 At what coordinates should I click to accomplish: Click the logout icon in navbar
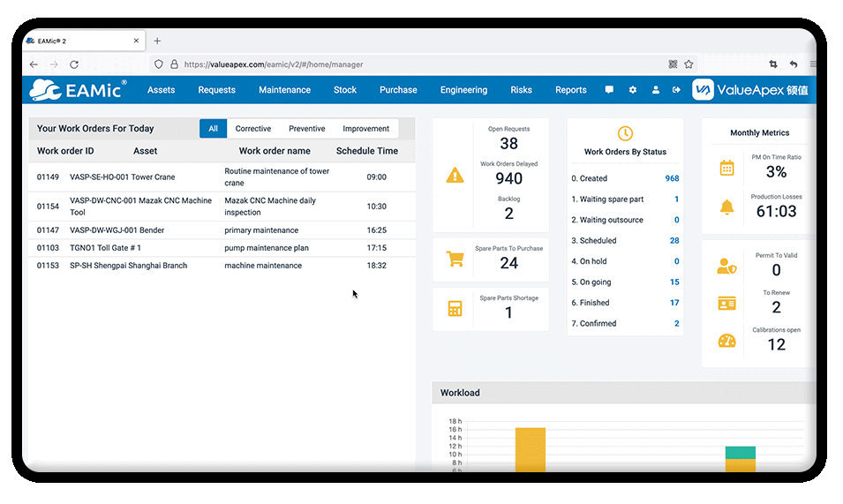(676, 90)
